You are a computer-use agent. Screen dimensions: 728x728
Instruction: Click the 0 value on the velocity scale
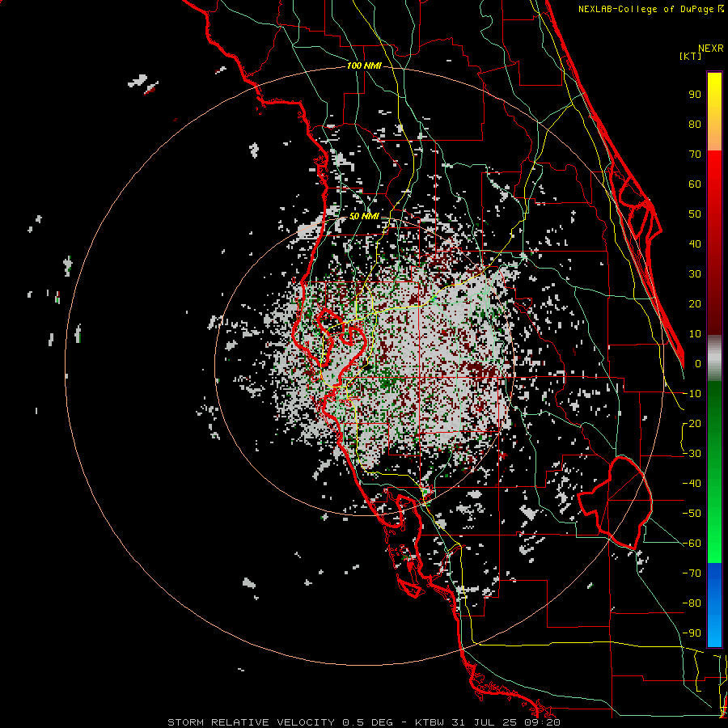pyautogui.click(x=698, y=364)
